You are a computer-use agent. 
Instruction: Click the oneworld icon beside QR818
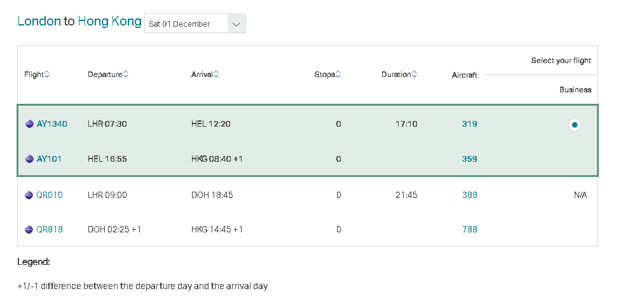pos(29,230)
